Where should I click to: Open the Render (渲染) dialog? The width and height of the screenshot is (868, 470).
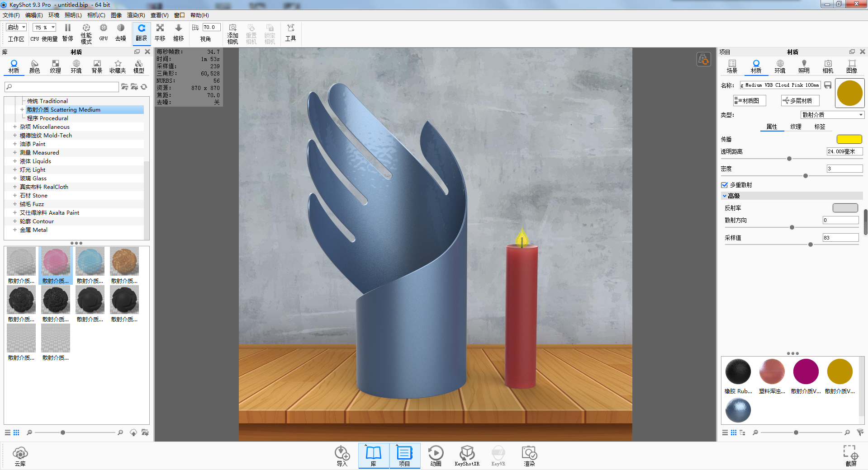pos(529,456)
